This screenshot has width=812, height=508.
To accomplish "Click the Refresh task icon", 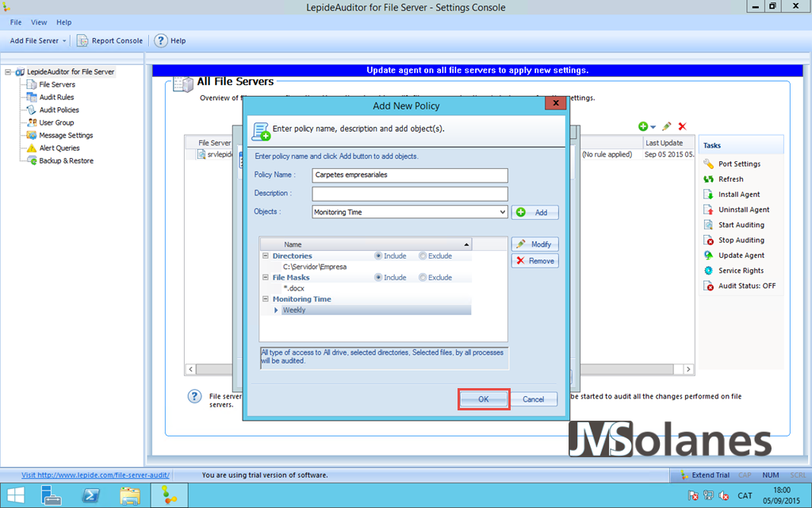I will [708, 179].
